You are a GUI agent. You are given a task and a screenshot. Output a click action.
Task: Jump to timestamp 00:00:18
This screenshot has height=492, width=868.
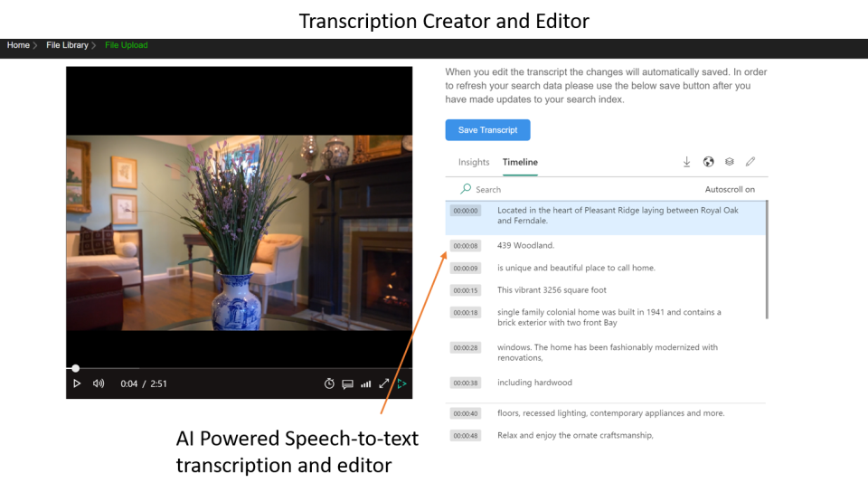pyautogui.click(x=465, y=313)
